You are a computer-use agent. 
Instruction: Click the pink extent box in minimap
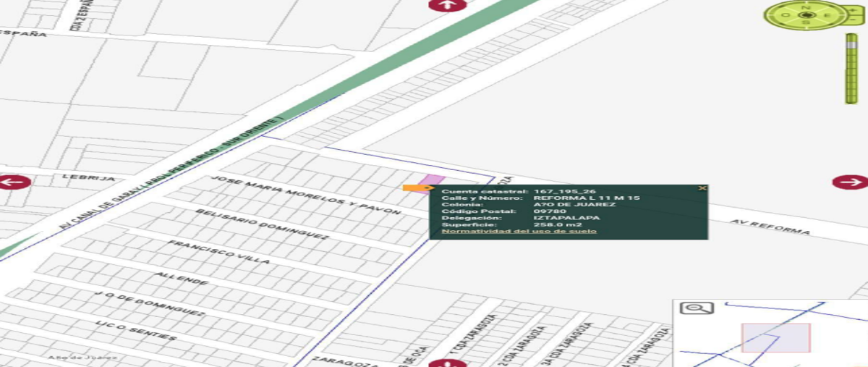(x=775, y=337)
